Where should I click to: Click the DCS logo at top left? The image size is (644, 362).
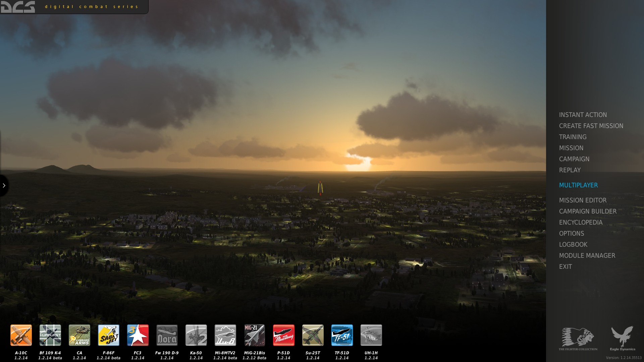18,7
